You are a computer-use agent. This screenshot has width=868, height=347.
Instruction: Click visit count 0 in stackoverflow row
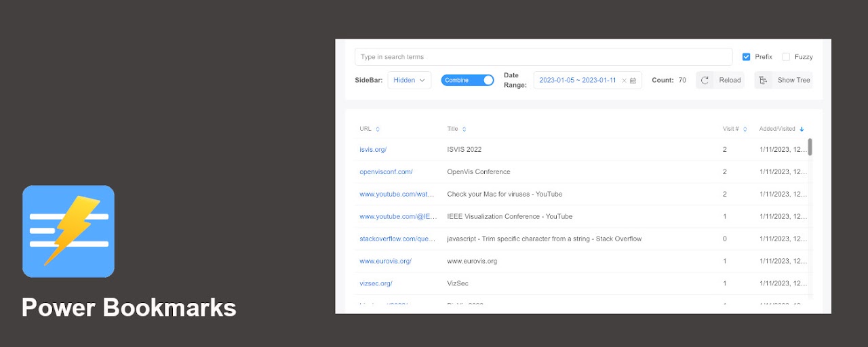click(x=725, y=239)
